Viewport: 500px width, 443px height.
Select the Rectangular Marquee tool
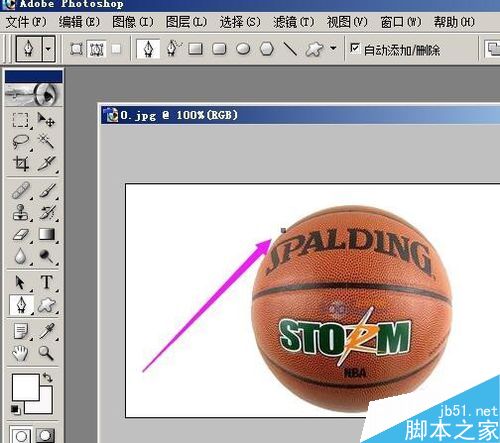[20, 120]
